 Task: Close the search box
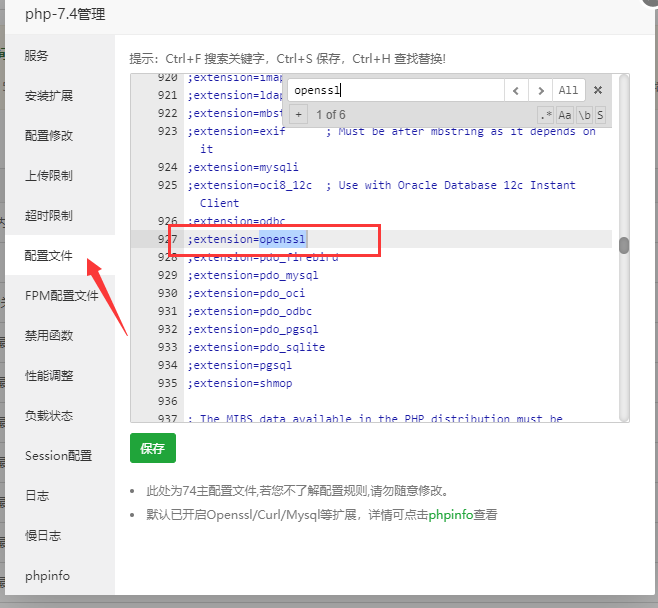[598, 90]
